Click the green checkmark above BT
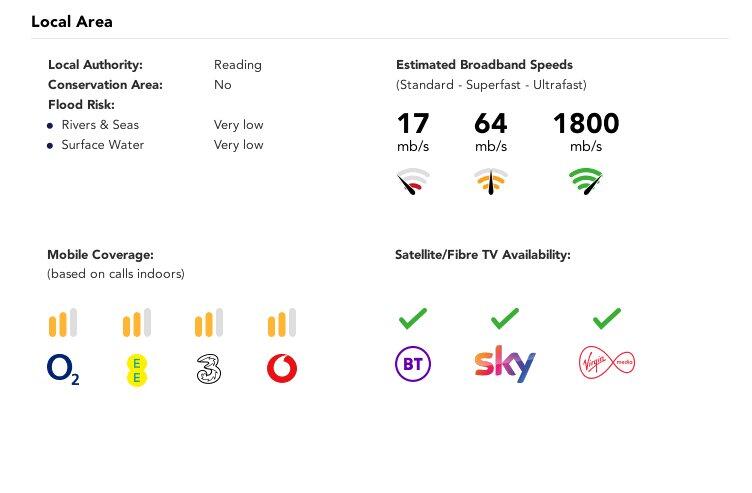Viewport: 752px width, 493px height. point(412,319)
